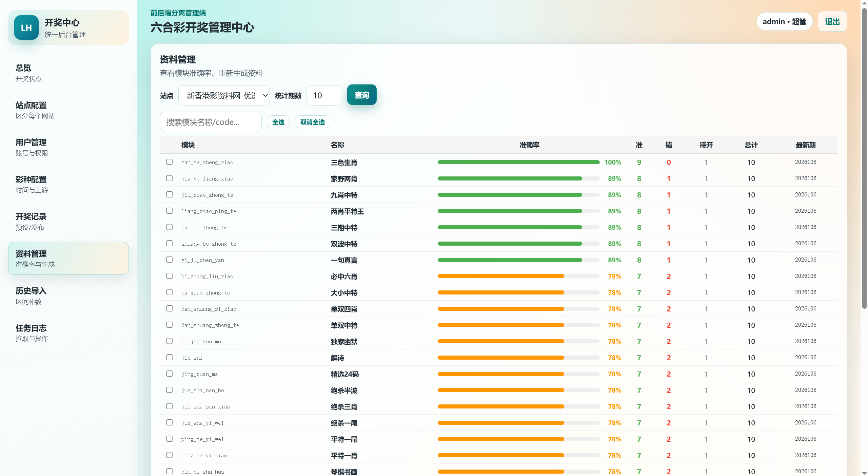Select the 资料管理 sidebar item
868x476 pixels.
[x=68, y=259]
